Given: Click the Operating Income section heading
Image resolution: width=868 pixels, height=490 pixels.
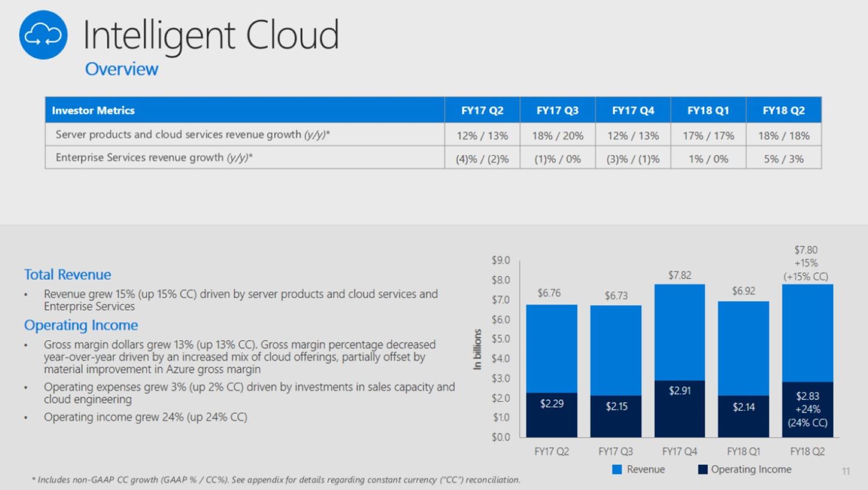Looking at the screenshot, I should [x=81, y=325].
